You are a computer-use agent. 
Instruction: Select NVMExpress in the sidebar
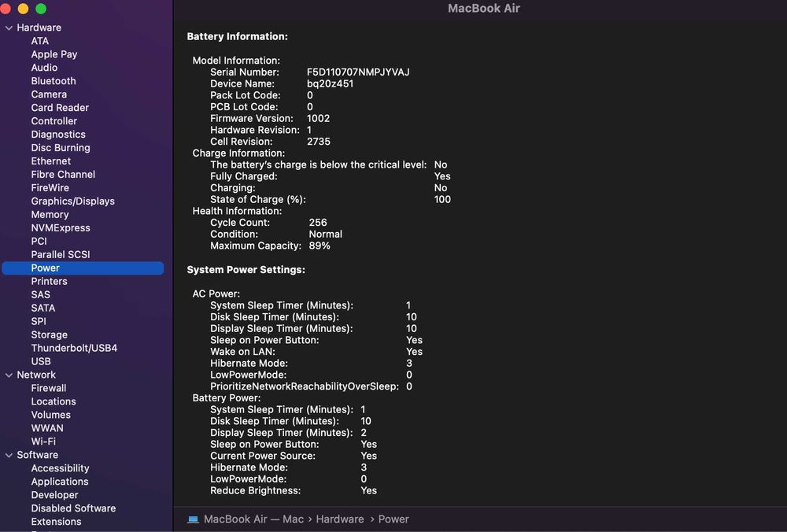pyautogui.click(x=61, y=228)
